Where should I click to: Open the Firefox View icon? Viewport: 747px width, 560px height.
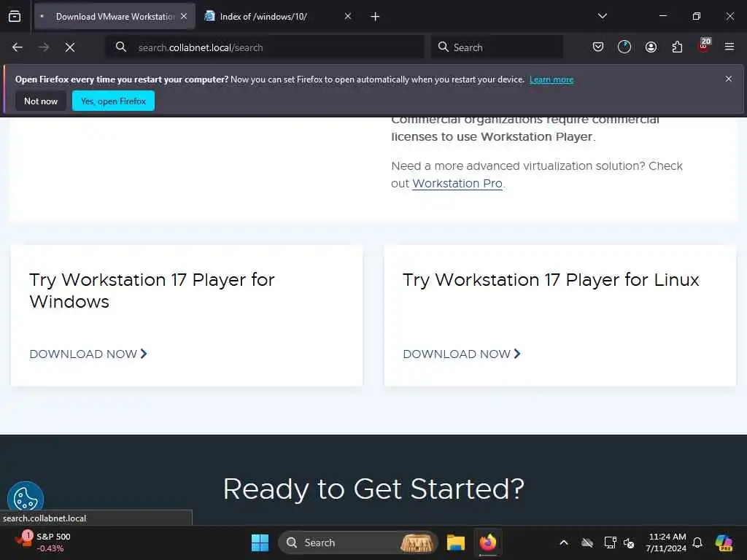(x=15, y=16)
